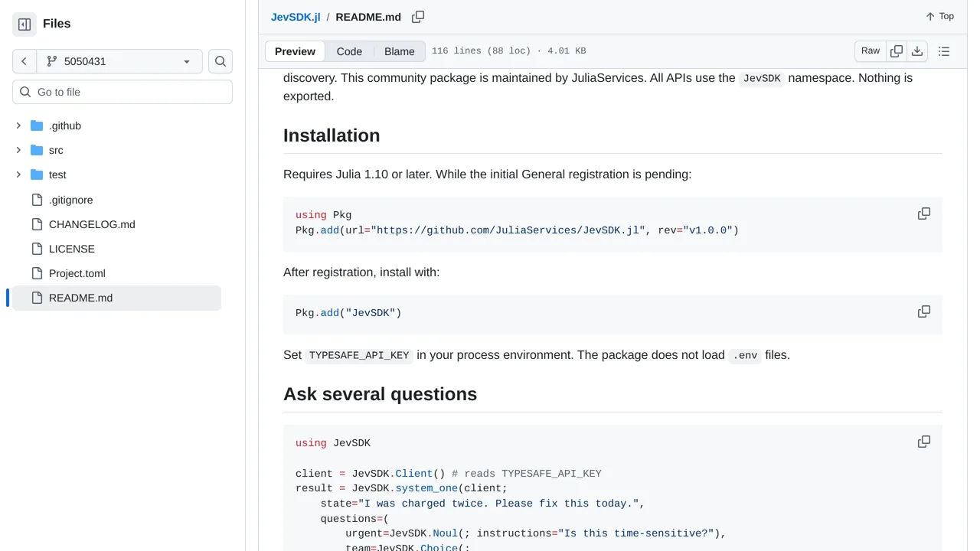Click the search files magnifier button
This screenshot has height=551, width=980.
click(220, 61)
